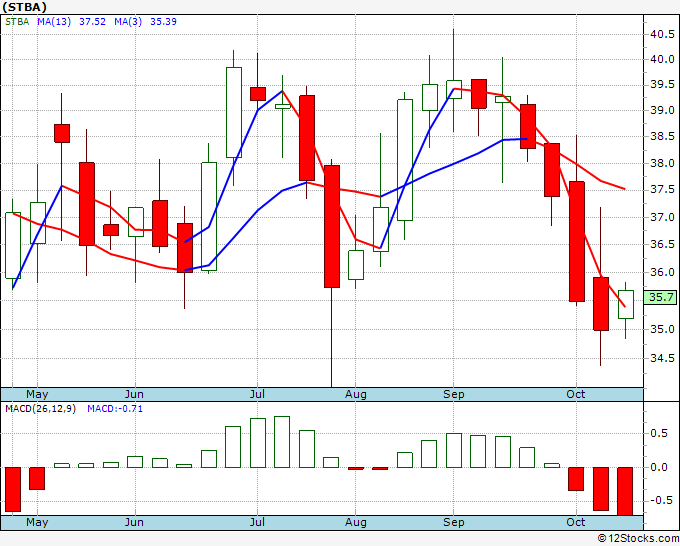Select Oct on the price chart date axis

click(576, 394)
